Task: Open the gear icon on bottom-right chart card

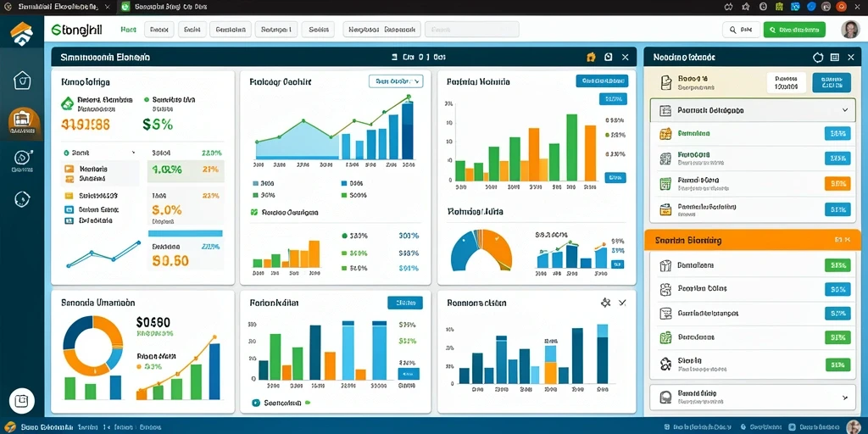Action: tap(605, 303)
